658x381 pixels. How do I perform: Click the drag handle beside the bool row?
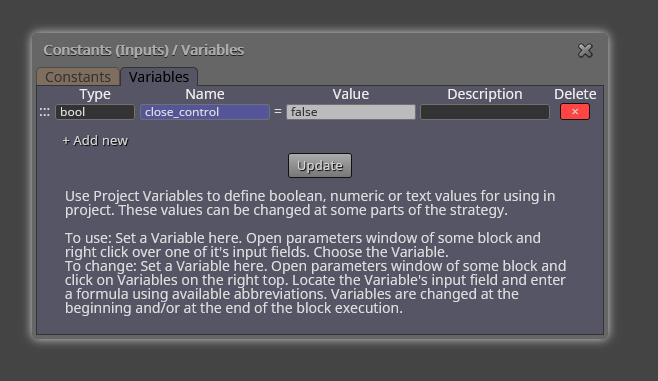pos(44,112)
